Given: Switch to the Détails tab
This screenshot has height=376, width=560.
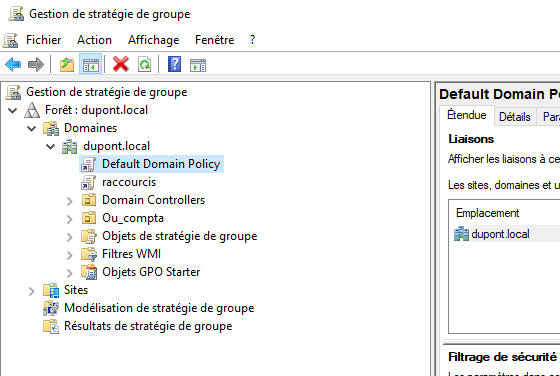Looking at the screenshot, I should tap(515, 117).
